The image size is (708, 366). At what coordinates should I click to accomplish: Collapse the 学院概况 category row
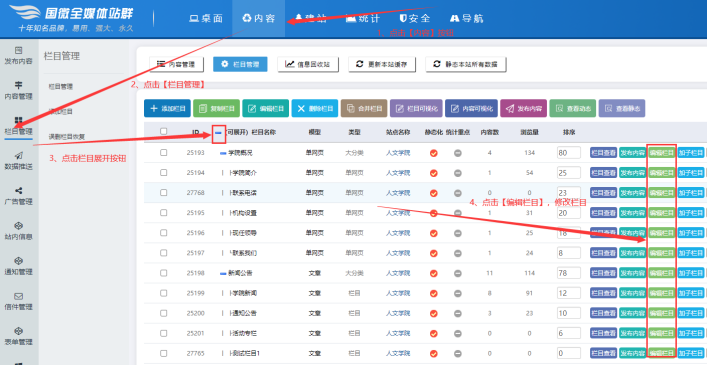(x=223, y=153)
